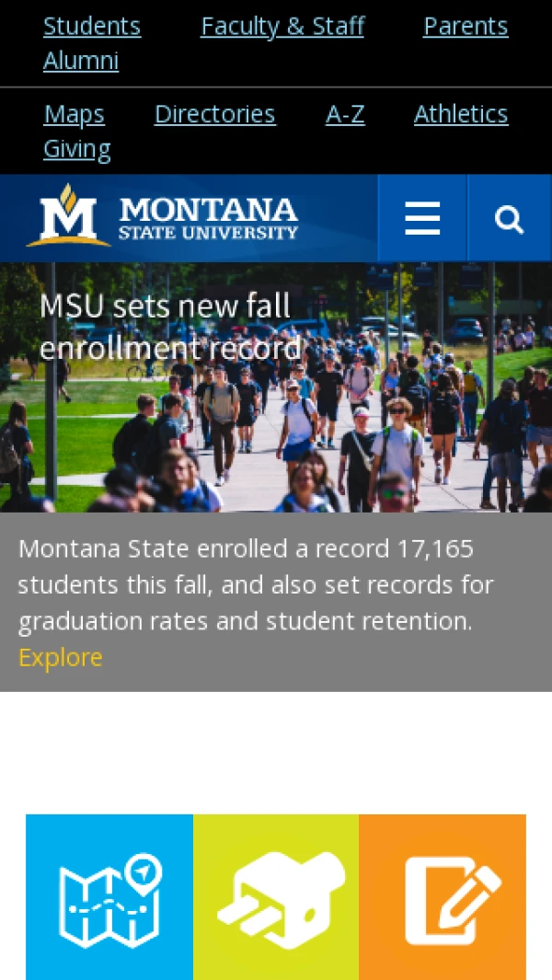This screenshot has height=980, width=552.
Task: Open the hamburger navigation menu
Action: pos(422,219)
